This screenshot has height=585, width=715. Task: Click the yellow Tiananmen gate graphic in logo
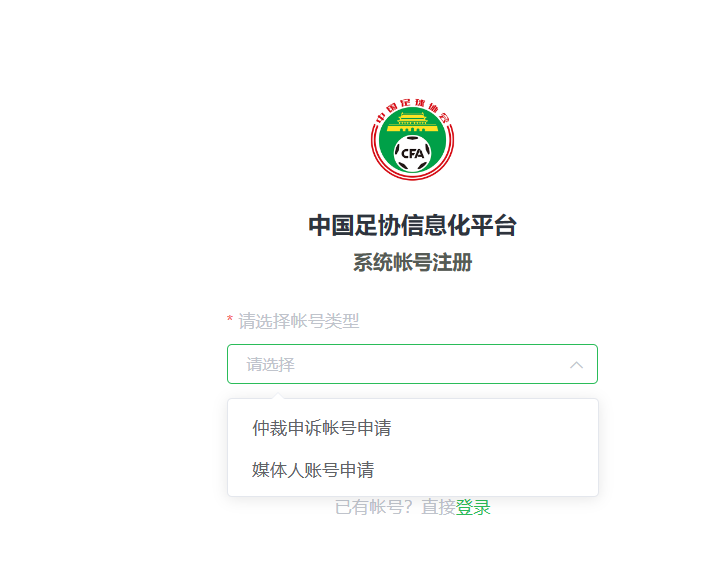point(412,122)
